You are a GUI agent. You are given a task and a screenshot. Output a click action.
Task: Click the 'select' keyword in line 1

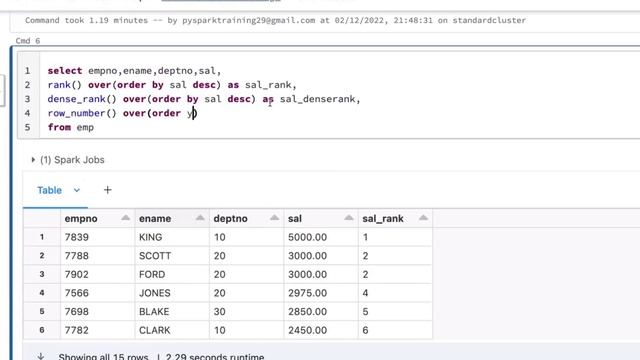click(65, 71)
